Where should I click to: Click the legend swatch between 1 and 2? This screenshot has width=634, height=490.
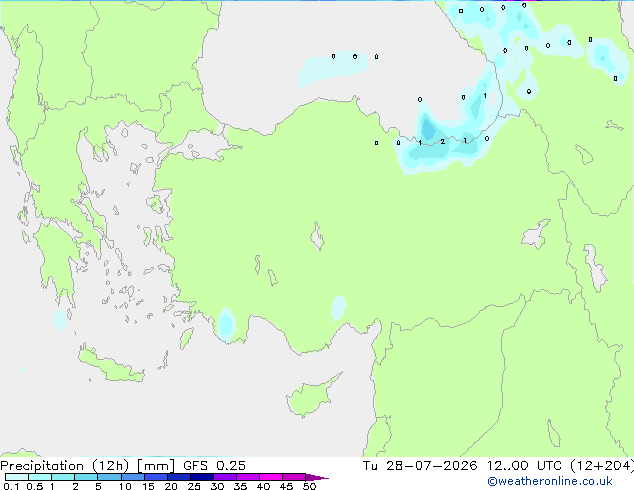(x=63, y=477)
